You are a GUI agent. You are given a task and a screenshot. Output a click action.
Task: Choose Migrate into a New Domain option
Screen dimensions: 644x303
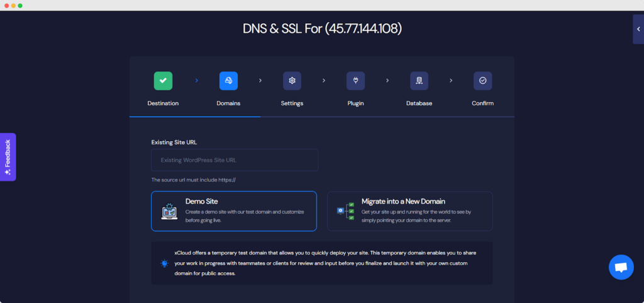[x=409, y=211]
